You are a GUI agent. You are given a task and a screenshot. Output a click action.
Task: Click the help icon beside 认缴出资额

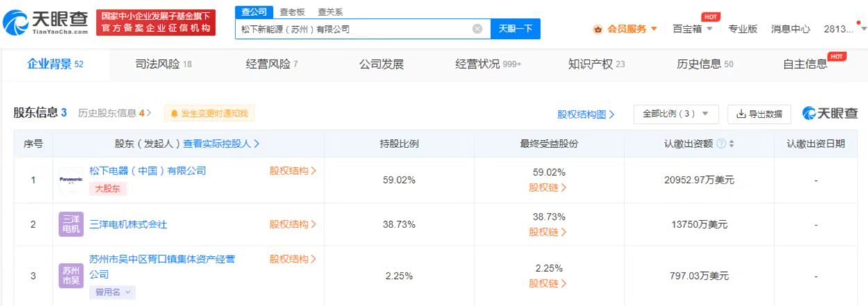721,144
